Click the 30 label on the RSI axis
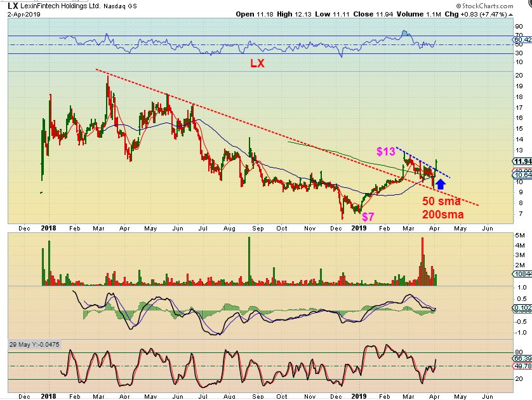 click(x=519, y=53)
